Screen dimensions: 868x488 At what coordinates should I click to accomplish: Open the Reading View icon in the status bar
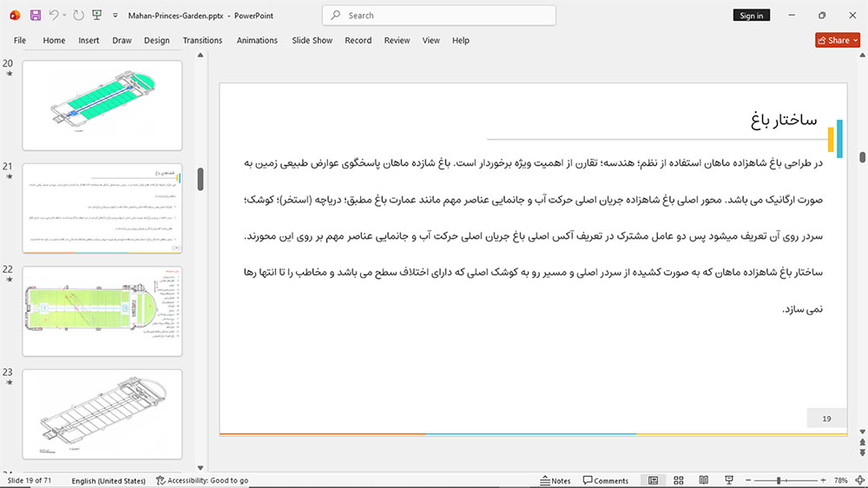pos(704,480)
